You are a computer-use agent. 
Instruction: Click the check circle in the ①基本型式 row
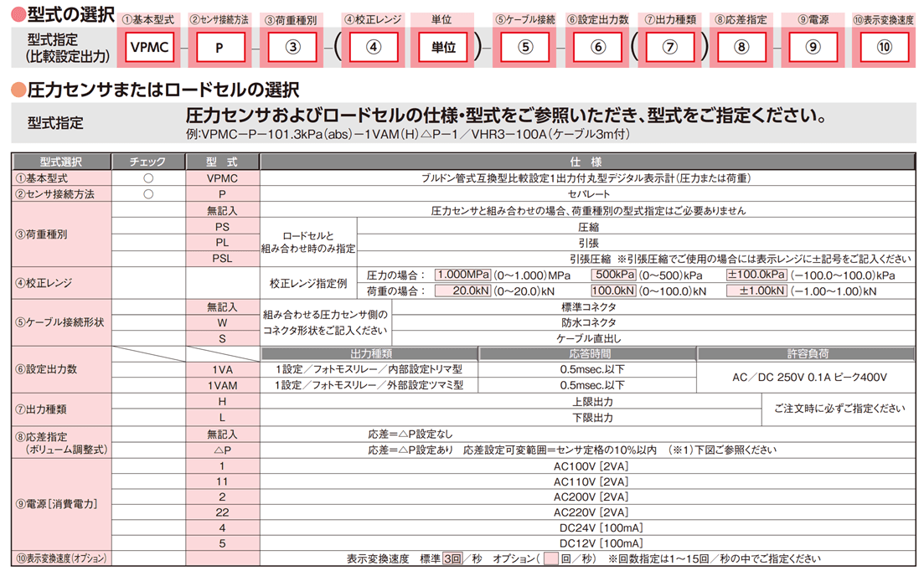[x=148, y=178]
